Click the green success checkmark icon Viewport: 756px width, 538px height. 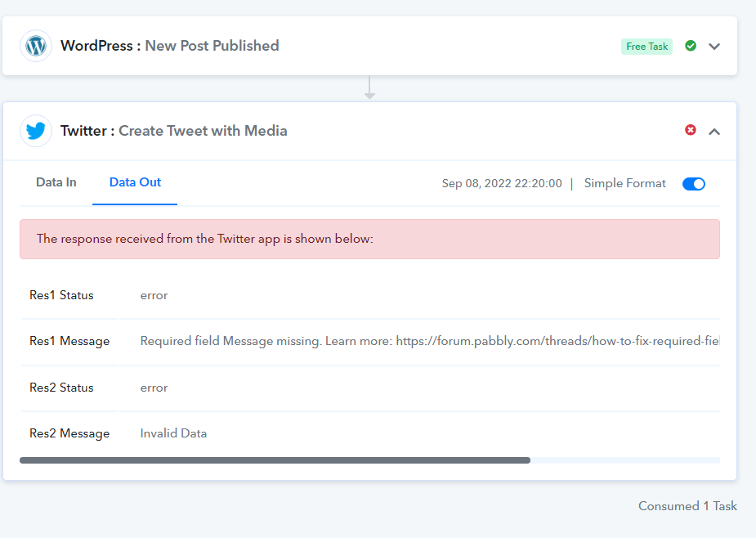691,46
